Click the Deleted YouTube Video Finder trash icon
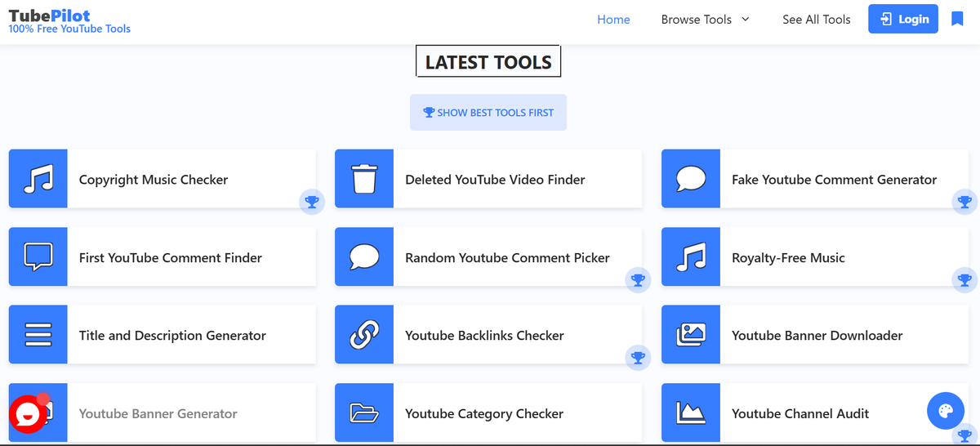Viewport: 980px width, 446px height. point(364,179)
